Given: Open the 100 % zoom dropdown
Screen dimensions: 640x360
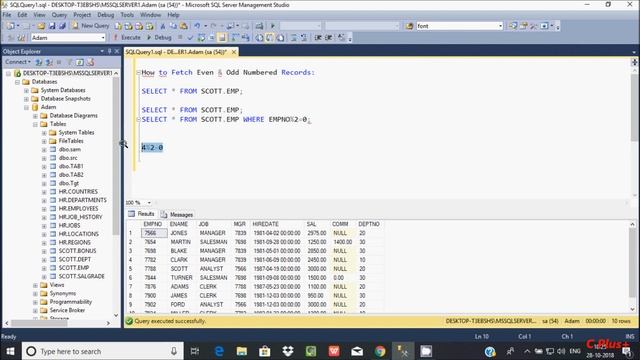Looking at the screenshot, I should (149, 202).
